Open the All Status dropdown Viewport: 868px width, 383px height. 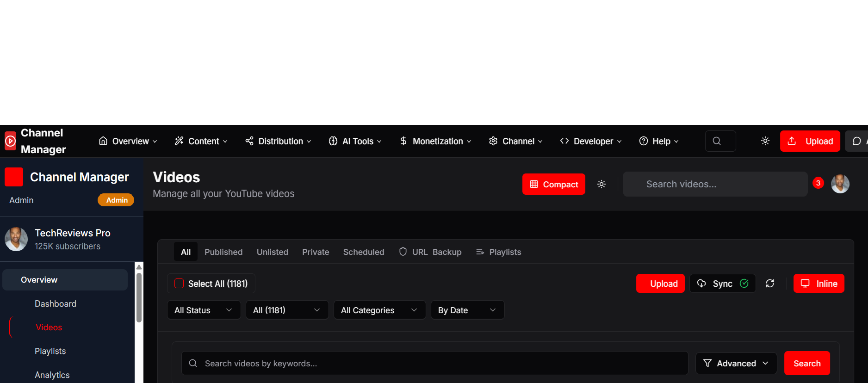point(204,310)
